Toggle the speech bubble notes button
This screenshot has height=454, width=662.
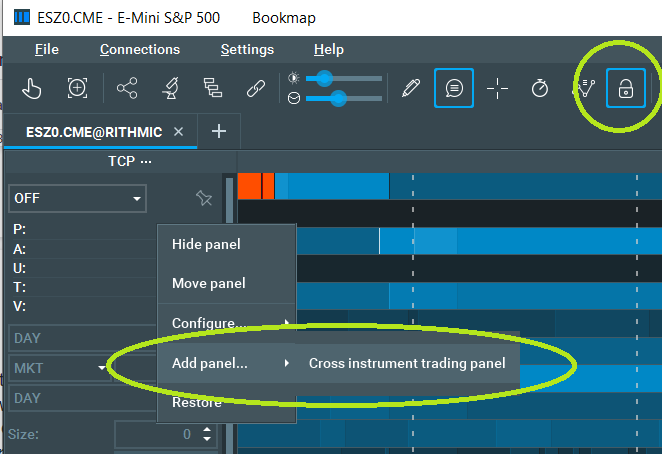(x=454, y=88)
